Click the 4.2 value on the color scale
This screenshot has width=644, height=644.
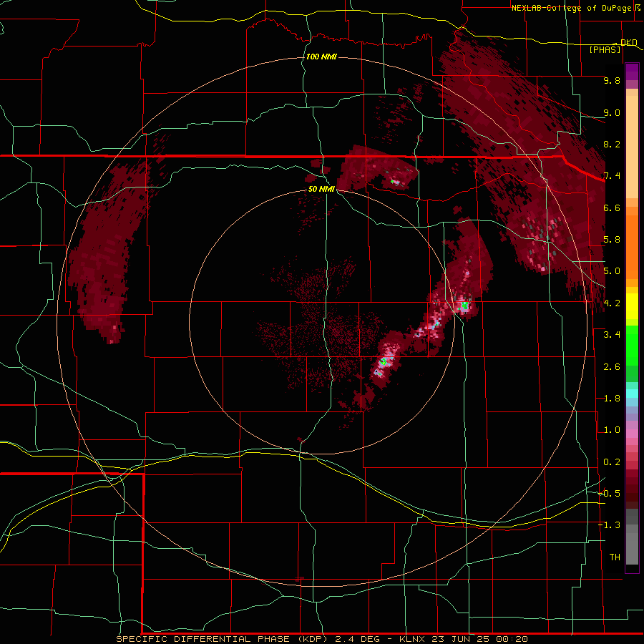612,303
